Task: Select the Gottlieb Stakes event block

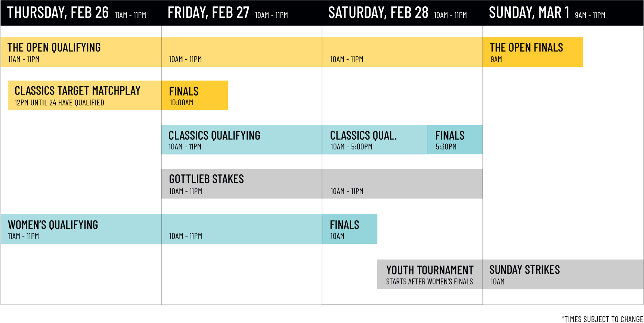Action: [x=241, y=184]
